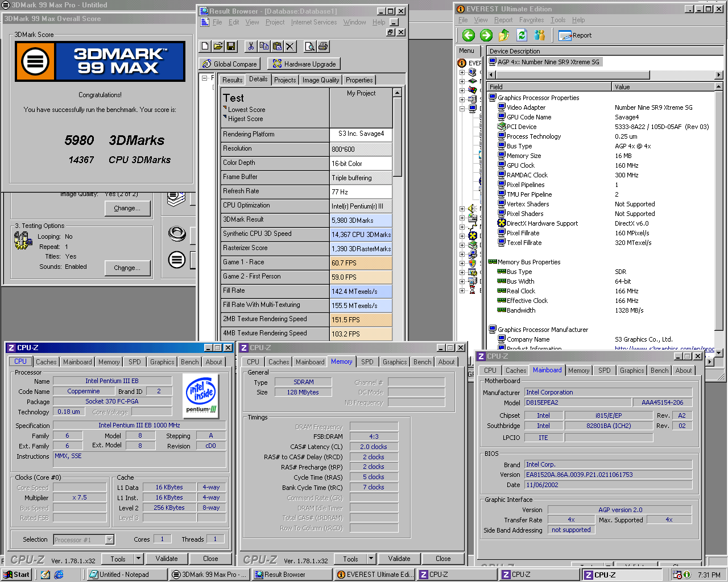Screen dimensions: 728x582
Task: Open the Tools dropdown arrow in CPU-Z CPU window
Action: tap(138, 559)
